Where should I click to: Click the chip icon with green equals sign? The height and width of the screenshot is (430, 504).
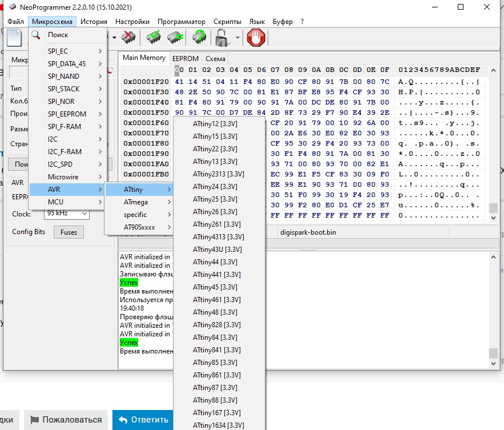coord(175,38)
